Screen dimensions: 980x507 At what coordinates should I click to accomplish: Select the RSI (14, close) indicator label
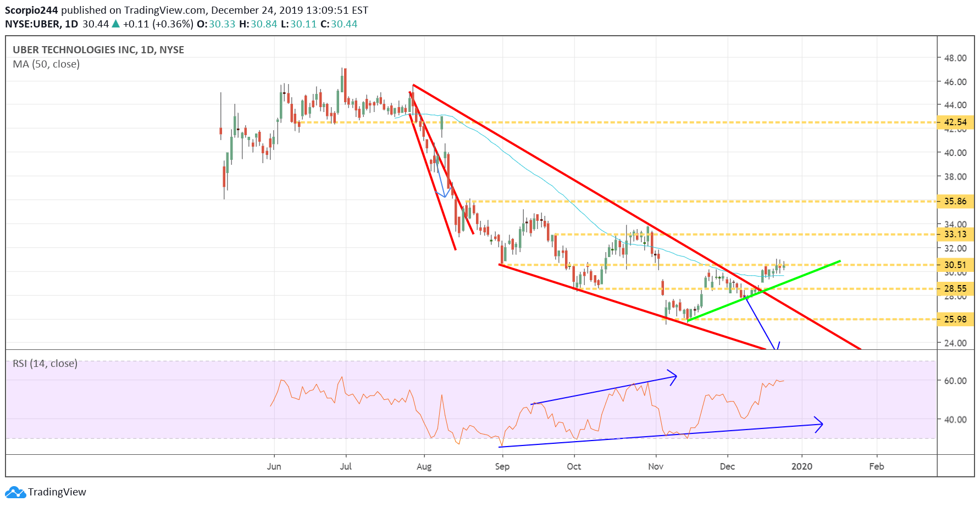coord(45,364)
